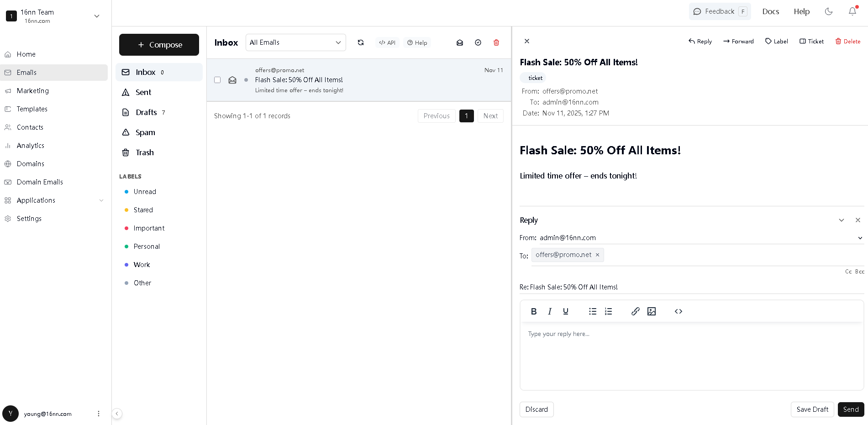
Task: Click the mark-as-read envelope icon in toolbar
Action: coord(459,42)
